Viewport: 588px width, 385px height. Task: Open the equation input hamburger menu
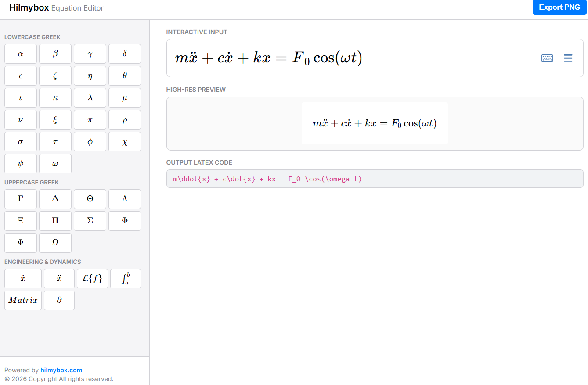(x=568, y=58)
